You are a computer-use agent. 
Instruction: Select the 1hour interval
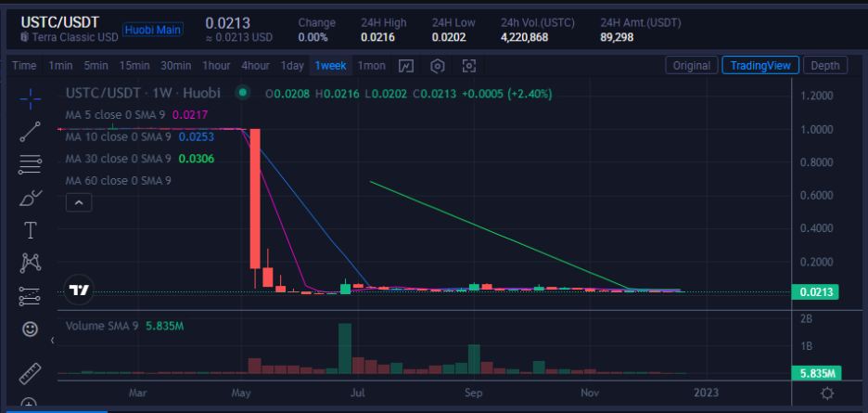tap(216, 65)
